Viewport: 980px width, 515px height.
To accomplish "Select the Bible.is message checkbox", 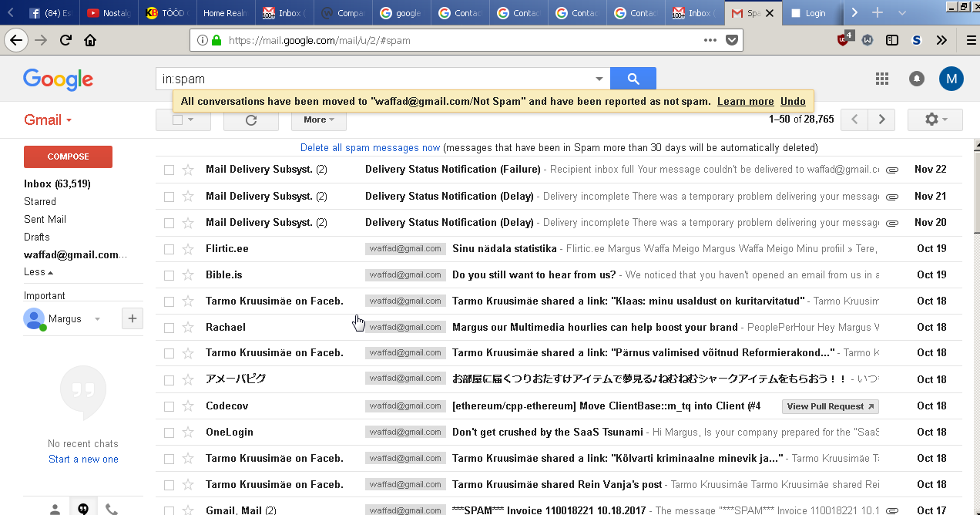I will pos(169,275).
